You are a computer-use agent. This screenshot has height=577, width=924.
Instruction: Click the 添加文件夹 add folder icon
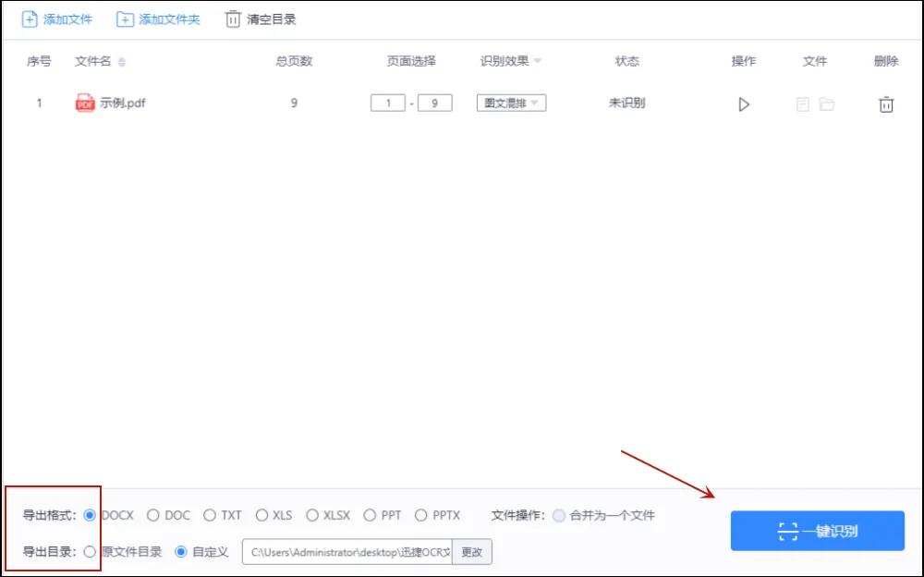pos(126,17)
